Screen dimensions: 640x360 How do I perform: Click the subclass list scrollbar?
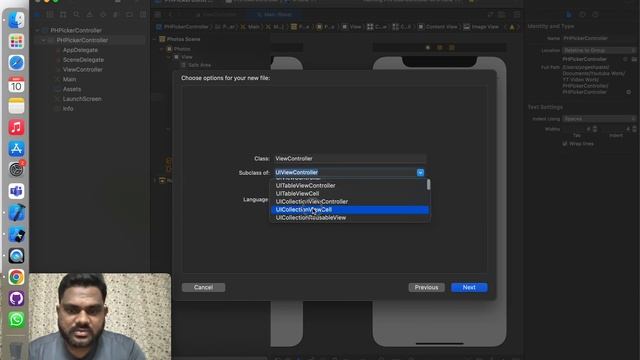[428, 184]
